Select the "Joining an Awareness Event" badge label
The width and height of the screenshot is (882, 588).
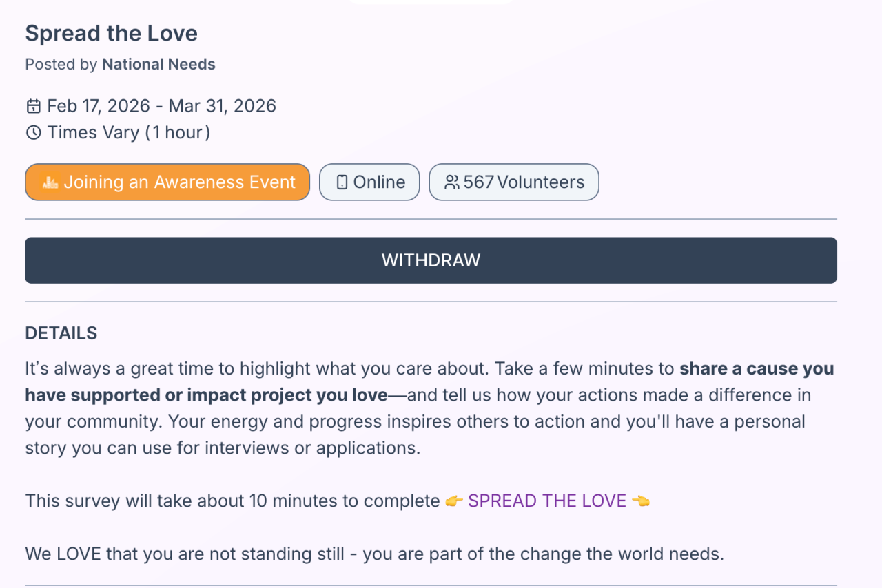(x=179, y=182)
